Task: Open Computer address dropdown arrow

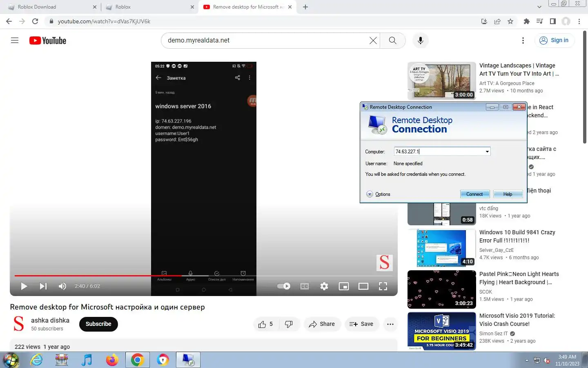Action: 487,152
